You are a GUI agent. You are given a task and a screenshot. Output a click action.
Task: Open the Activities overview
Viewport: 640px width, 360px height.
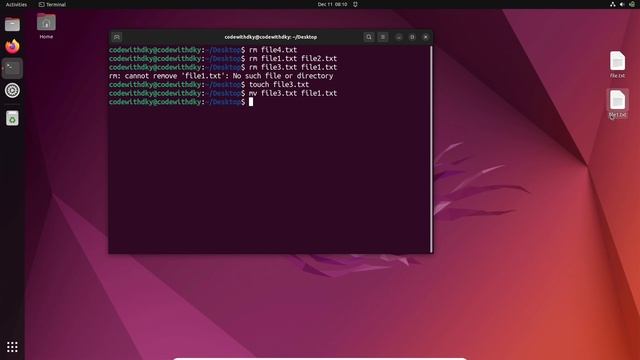[16, 4]
